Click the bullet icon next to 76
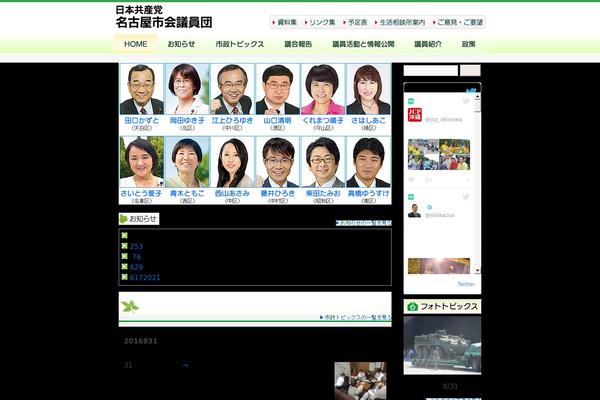600x400 pixels. (124, 256)
